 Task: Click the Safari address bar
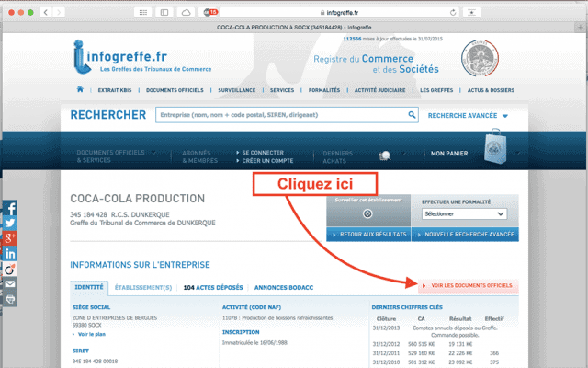(x=339, y=12)
